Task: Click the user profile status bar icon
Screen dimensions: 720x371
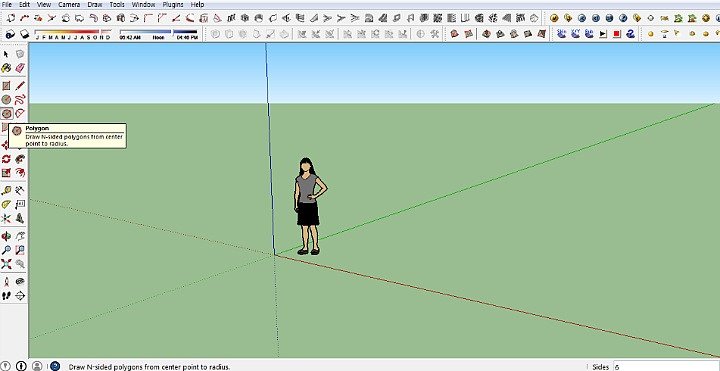Action: [37, 366]
